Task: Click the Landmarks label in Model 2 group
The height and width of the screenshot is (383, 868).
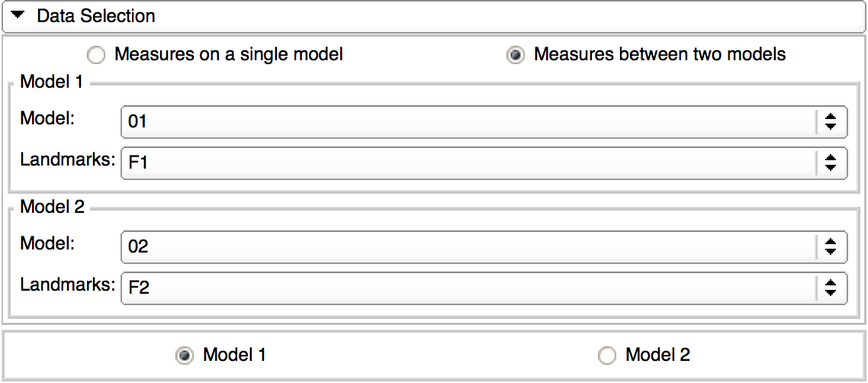Action: click(67, 285)
